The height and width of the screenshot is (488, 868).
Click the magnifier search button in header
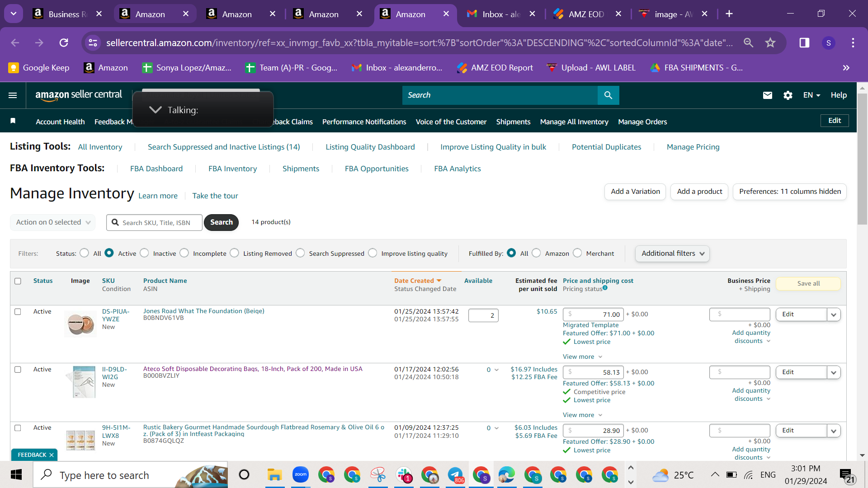(608, 95)
